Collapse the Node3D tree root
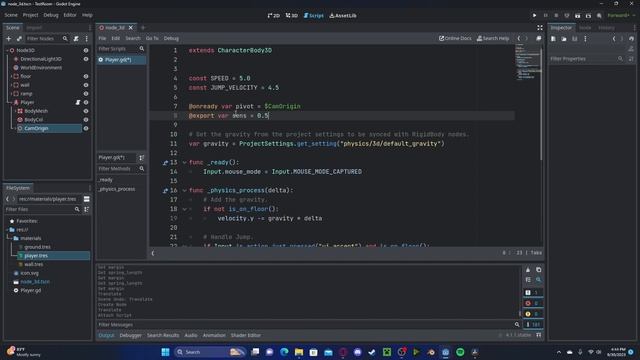Screen dimensions: 640x360 tap(7, 51)
